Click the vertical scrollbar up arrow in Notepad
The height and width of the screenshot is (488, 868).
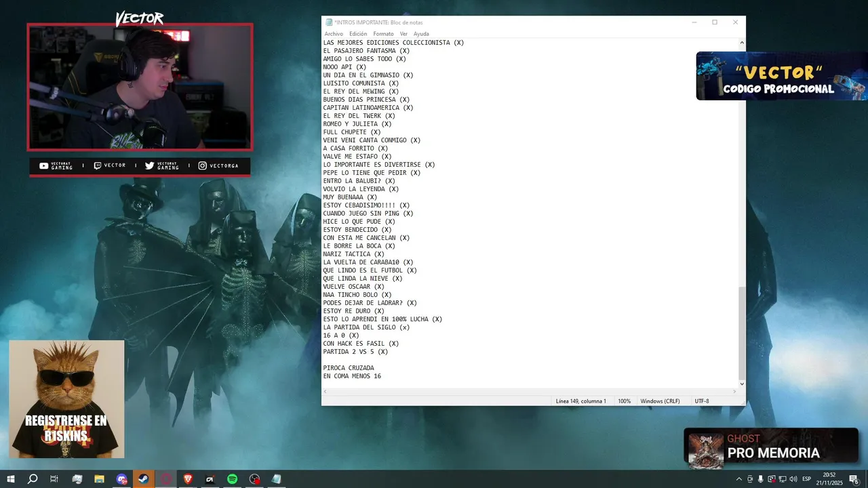[x=742, y=43]
